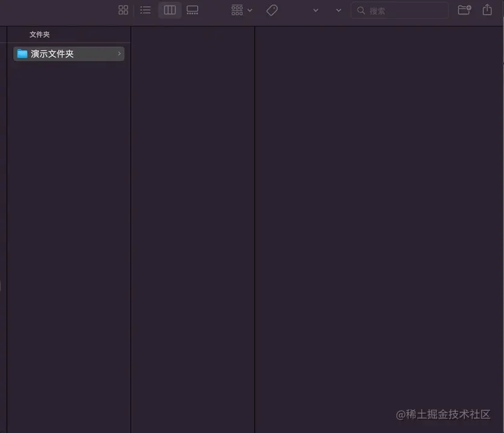Click the new folder icon

(x=463, y=10)
